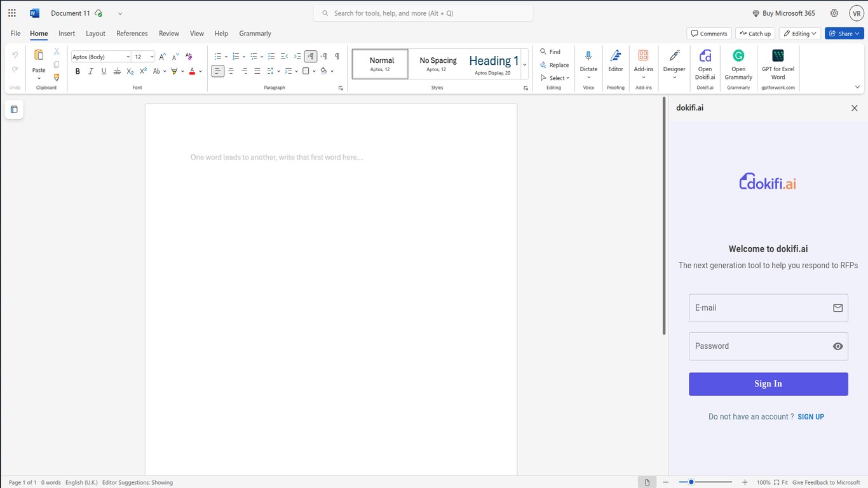Viewport: 868px width, 488px height.
Task: Toggle bold formatting
Action: (78, 71)
